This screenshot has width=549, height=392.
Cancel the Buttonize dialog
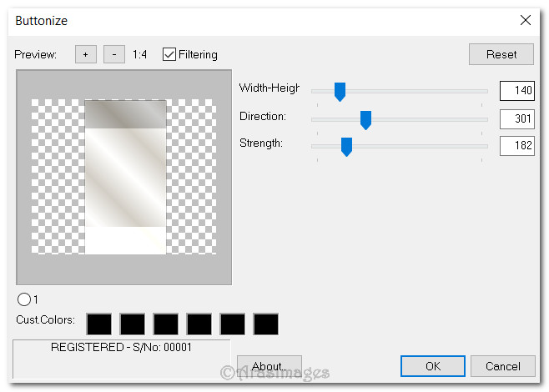tap(502, 366)
